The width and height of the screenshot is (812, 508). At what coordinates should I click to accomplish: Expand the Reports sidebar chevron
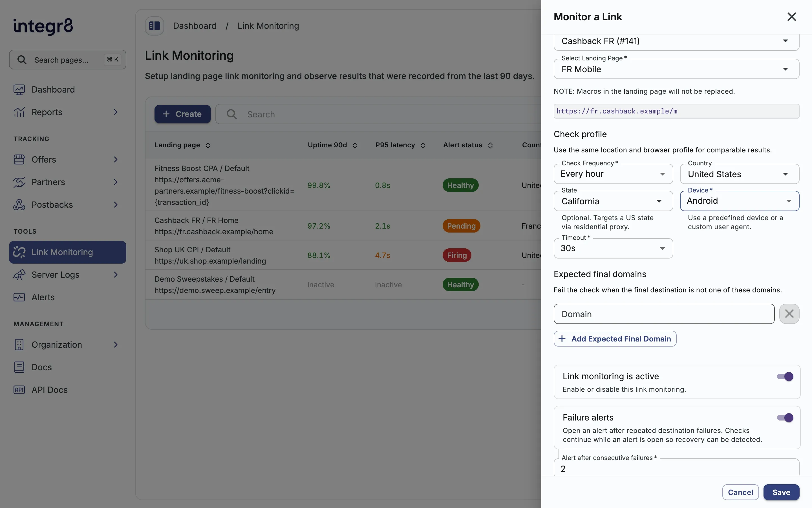pos(115,112)
